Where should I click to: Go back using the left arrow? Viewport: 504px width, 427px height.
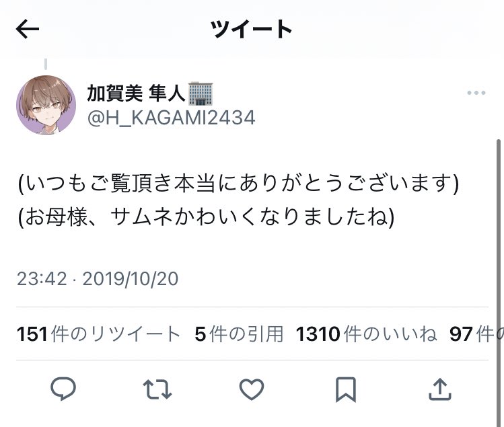[x=28, y=29]
